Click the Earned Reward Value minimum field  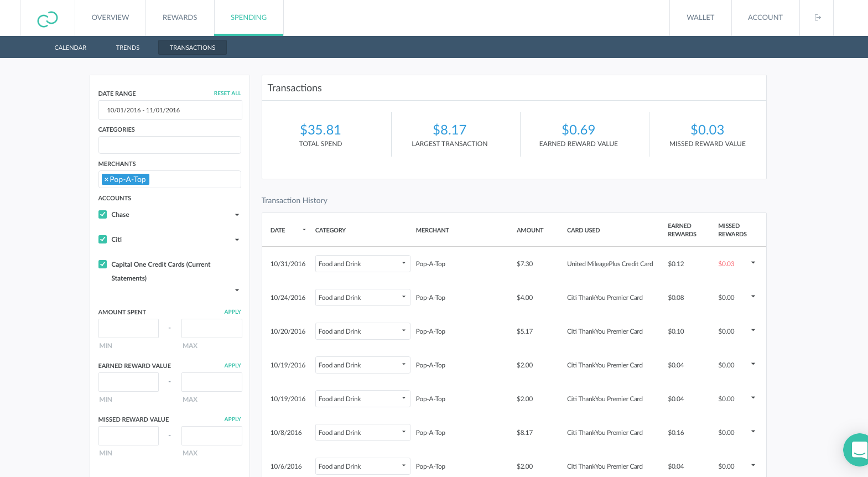click(128, 382)
